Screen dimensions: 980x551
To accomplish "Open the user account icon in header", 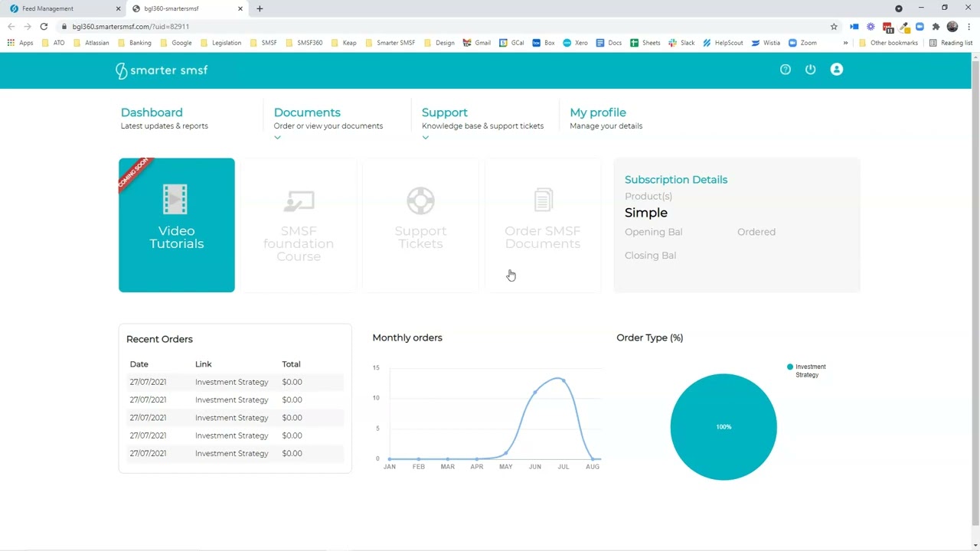I will point(837,70).
